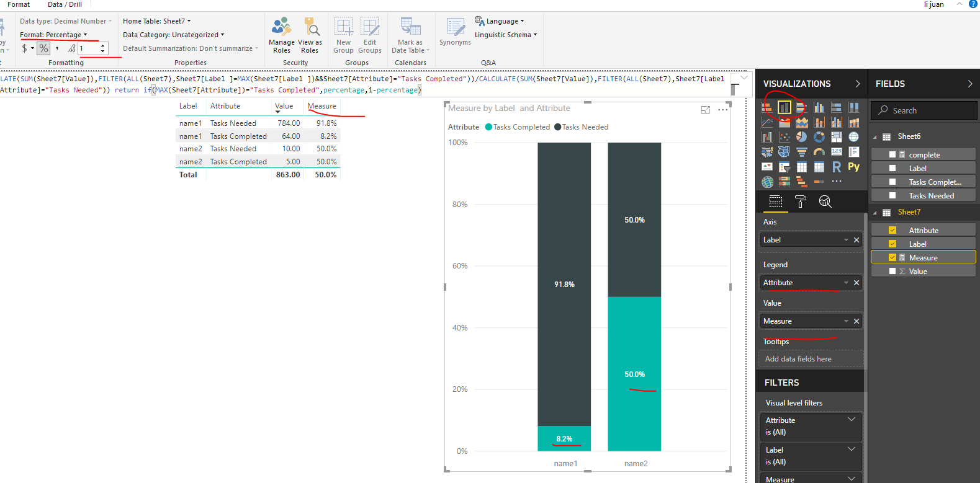Image resolution: width=980 pixels, height=483 pixels.
Task: Open the Linguistic Schema menu
Action: 506,35
